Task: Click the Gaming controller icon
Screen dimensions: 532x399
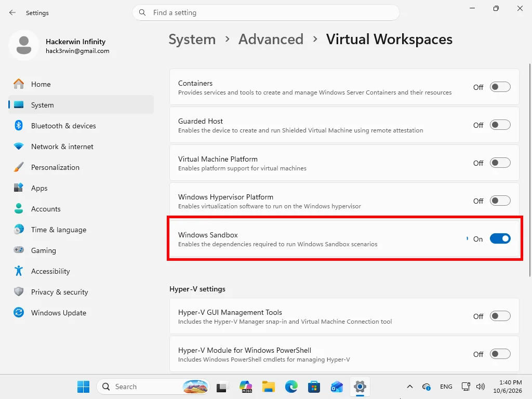Action: coord(19,250)
